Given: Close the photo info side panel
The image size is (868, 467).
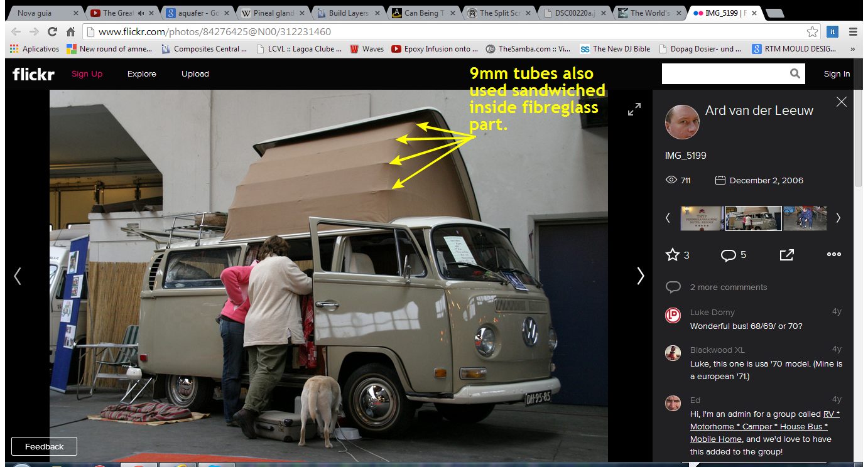Looking at the screenshot, I should click(x=841, y=102).
